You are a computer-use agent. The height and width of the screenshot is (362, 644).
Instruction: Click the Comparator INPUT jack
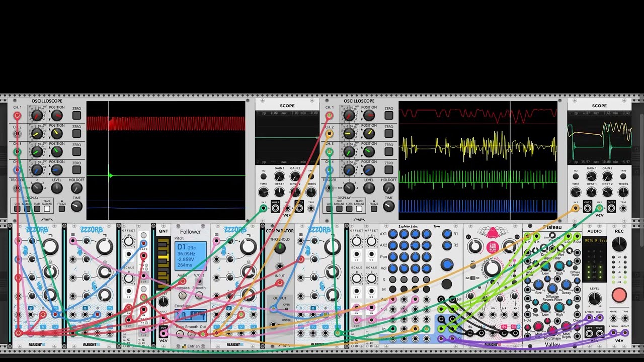tap(280, 283)
